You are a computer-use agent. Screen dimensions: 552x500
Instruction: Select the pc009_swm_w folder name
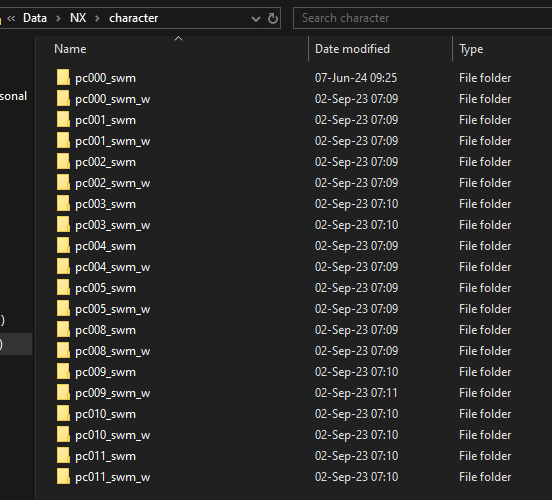(113, 393)
